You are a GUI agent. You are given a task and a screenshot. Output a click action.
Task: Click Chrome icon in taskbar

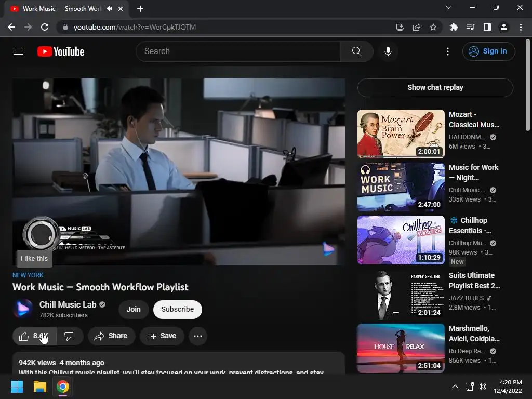(x=63, y=387)
